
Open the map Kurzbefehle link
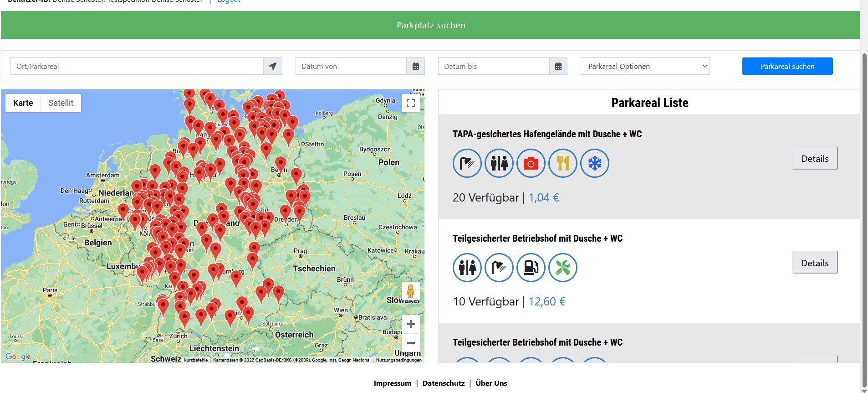click(x=196, y=360)
